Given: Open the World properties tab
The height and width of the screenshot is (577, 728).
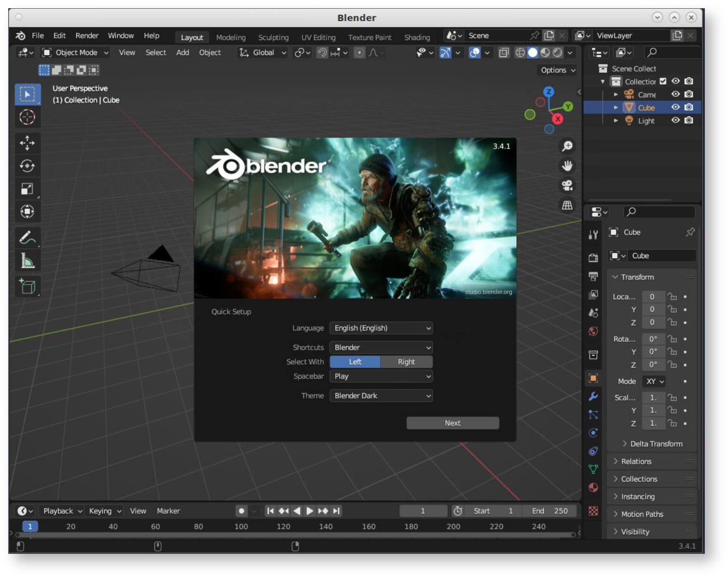Looking at the screenshot, I should tap(593, 331).
